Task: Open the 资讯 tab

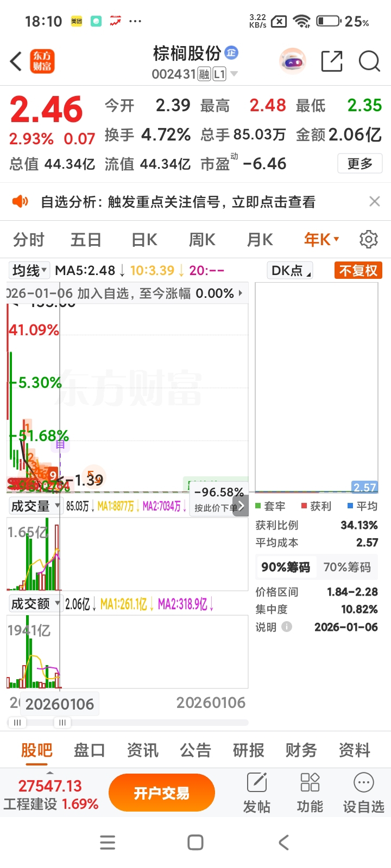Action: pos(142,750)
